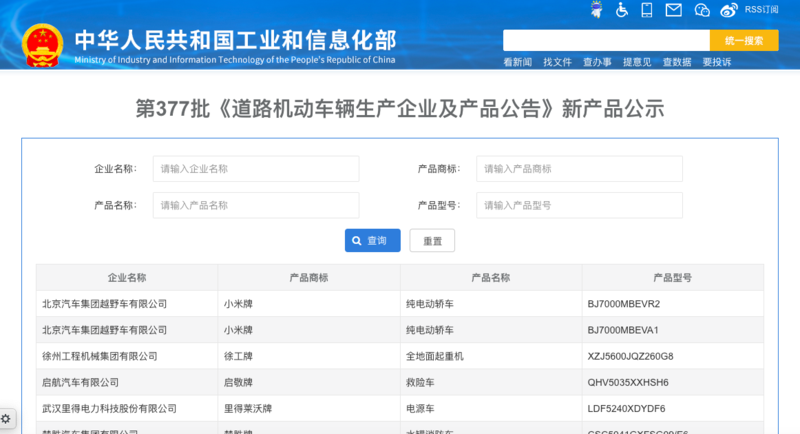
Task: Click the gear settings icon at bottom left
Action: (6, 419)
